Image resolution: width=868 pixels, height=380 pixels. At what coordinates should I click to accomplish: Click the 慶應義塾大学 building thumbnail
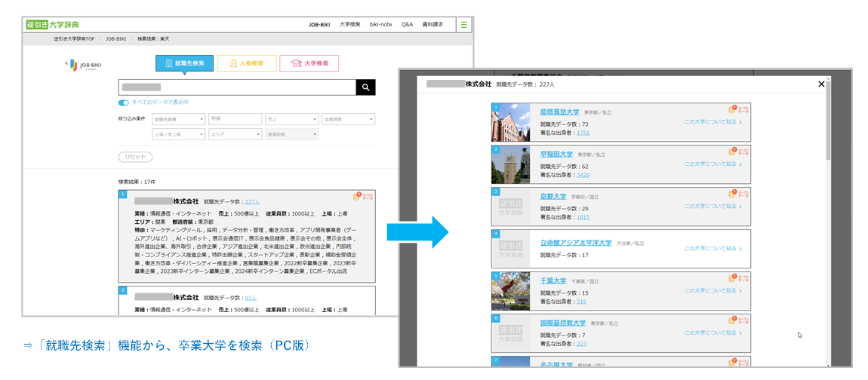point(510,122)
